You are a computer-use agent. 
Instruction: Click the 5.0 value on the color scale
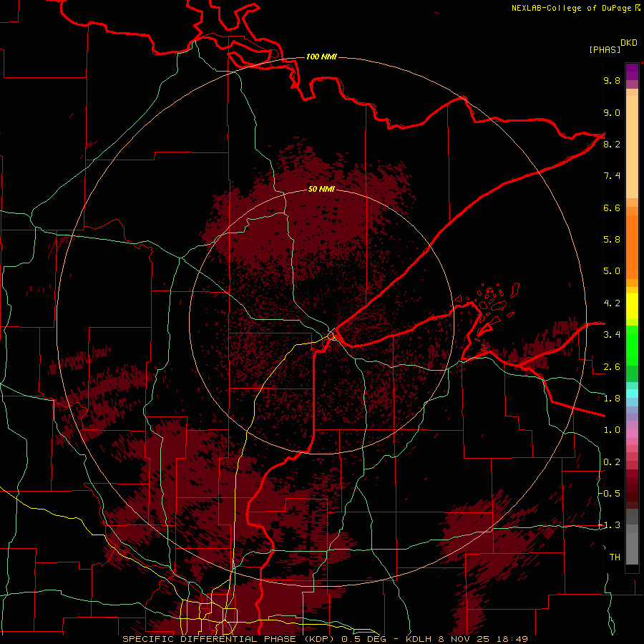coord(612,271)
